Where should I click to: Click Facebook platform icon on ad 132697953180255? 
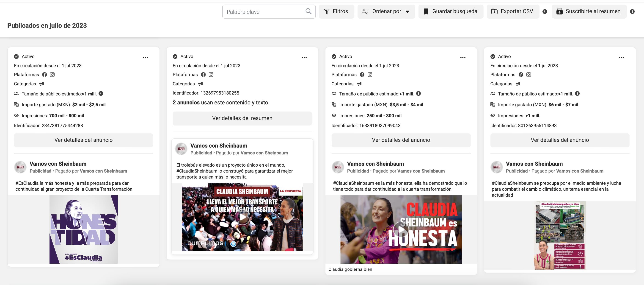[x=203, y=75]
